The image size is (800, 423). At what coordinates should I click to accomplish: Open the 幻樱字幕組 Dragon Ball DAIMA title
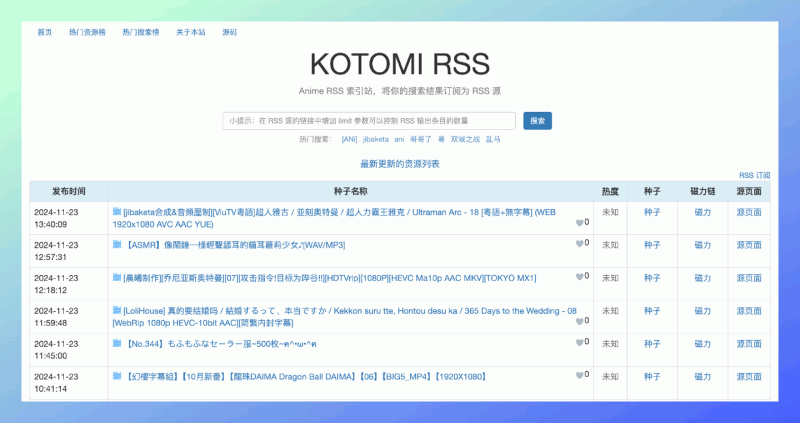pos(306,377)
